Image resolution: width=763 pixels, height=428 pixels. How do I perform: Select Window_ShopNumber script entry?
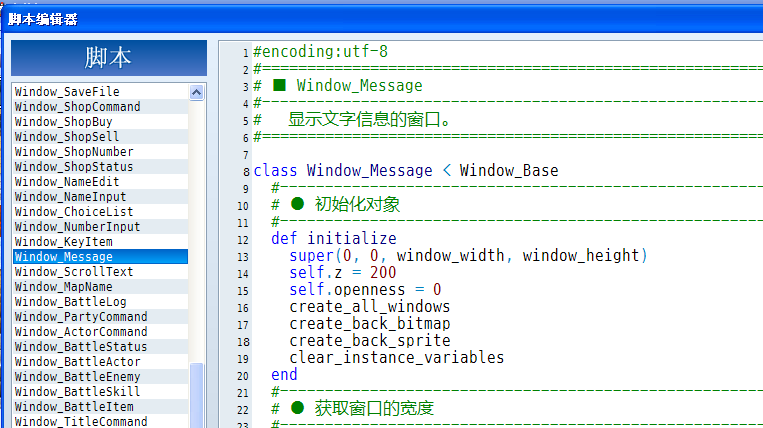tap(101, 152)
